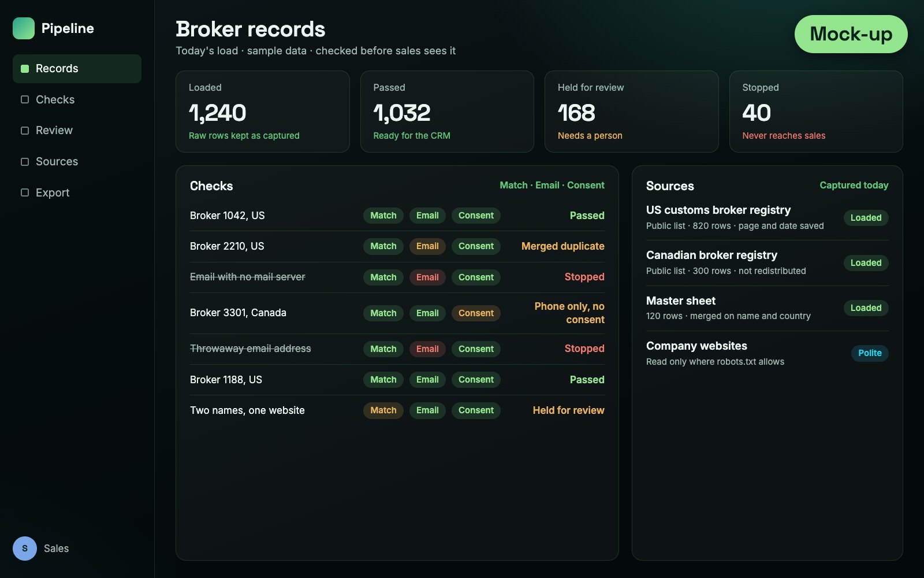Click Match pill for Broker 2210, US
This screenshot has width=924, height=578.
click(x=383, y=246)
